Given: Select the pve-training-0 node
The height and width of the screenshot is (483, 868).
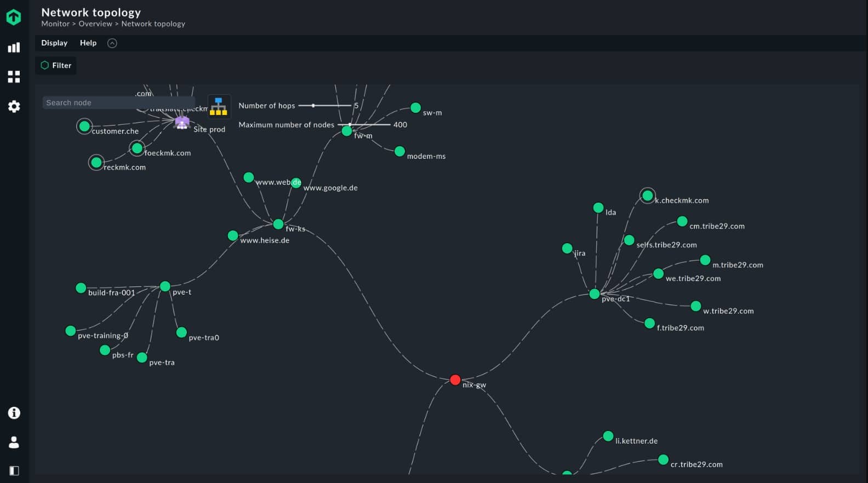Looking at the screenshot, I should (71, 331).
